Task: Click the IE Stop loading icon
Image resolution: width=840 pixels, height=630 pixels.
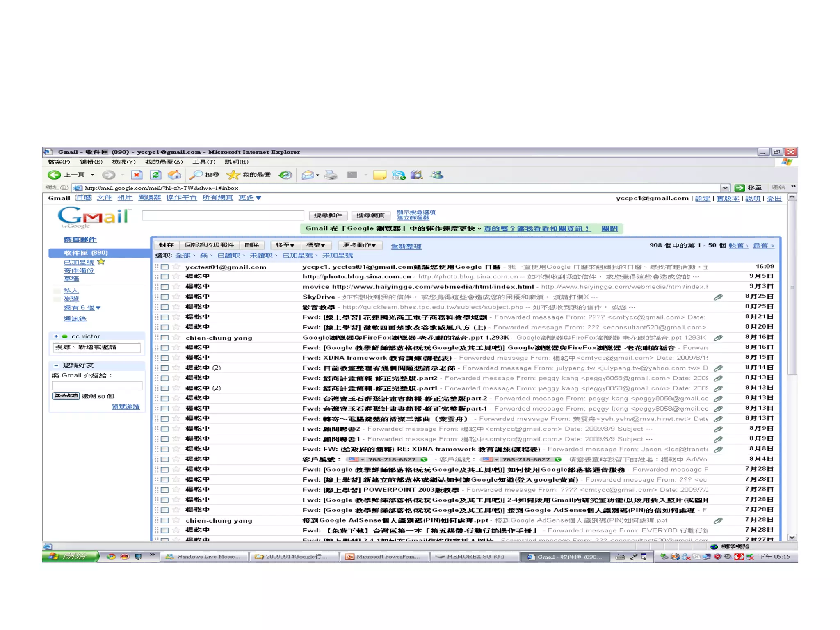Action: [137, 175]
